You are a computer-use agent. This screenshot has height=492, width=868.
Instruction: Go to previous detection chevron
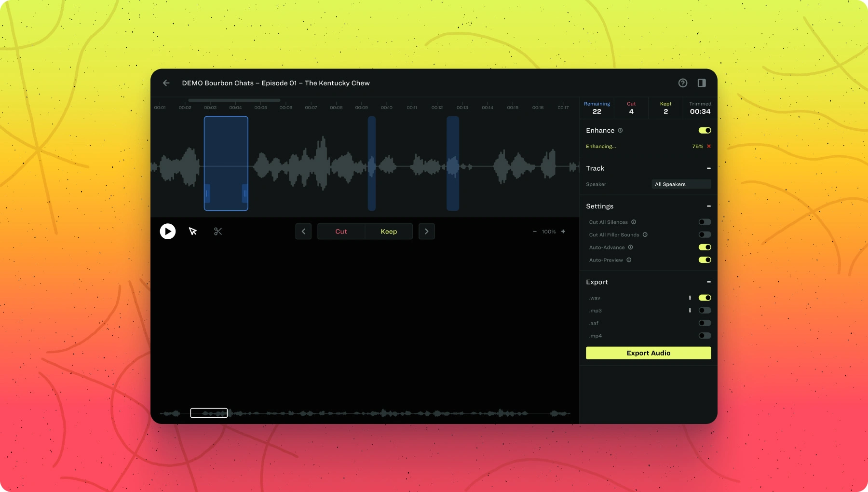pyautogui.click(x=303, y=232)
